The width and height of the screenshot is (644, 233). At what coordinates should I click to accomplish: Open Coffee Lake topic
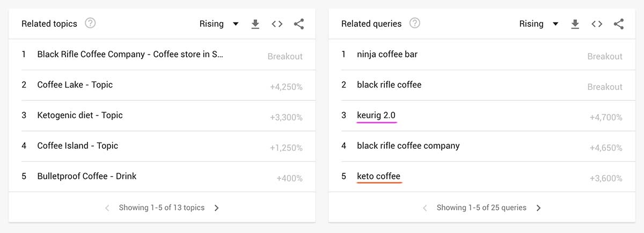pos(75,85)
